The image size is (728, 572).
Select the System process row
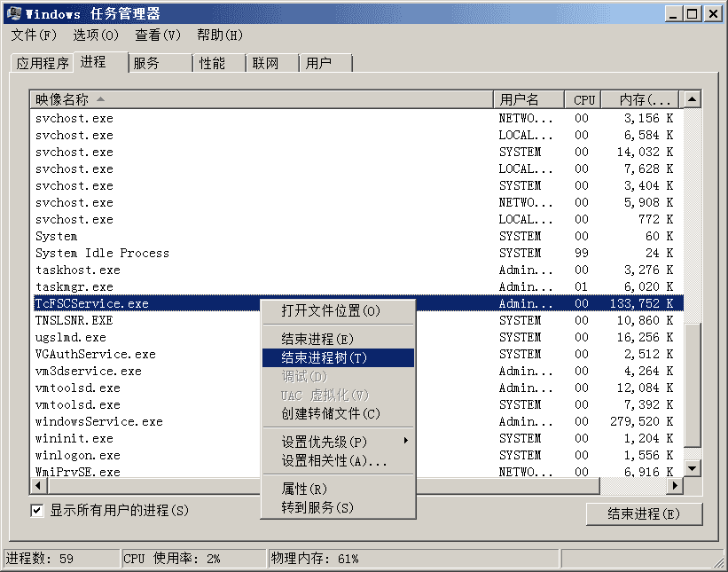358,236
